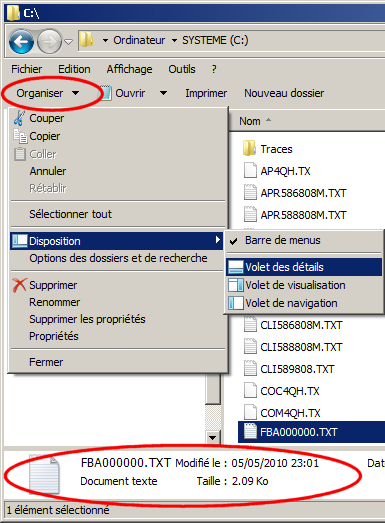Click the Organiser toolbar button
The height and width of the screenshot is (523, 385).
click(48, 93)
